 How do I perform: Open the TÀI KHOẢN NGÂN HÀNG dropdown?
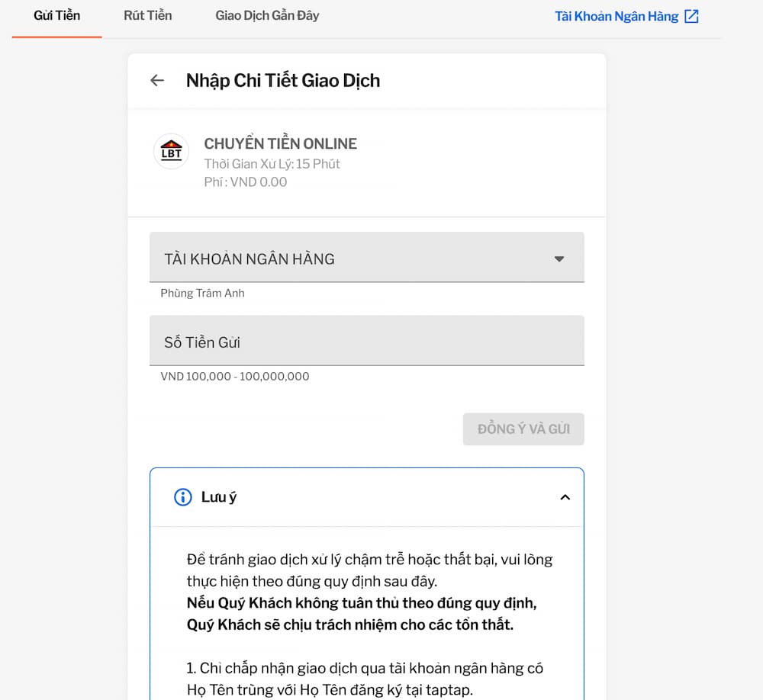click(x=559, y=258)
